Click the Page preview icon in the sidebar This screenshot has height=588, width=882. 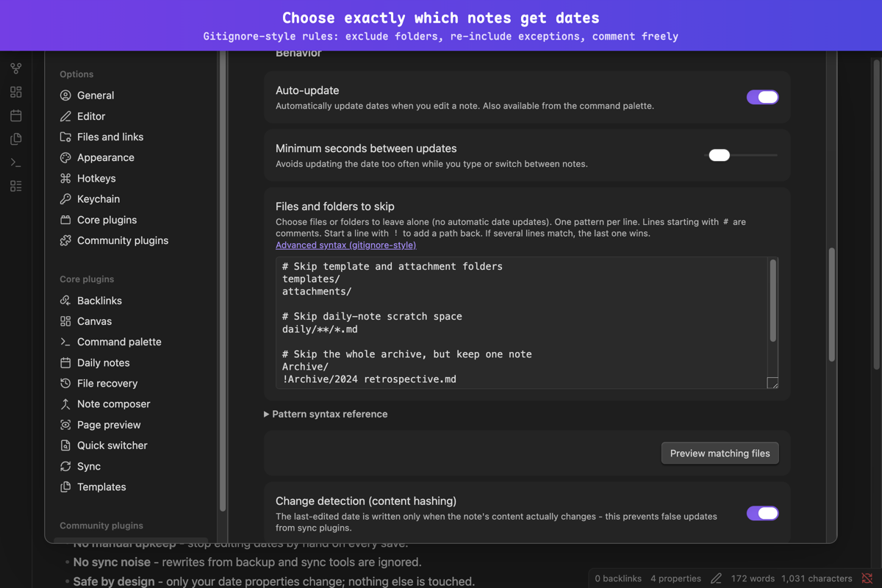(x=65, y=425)
